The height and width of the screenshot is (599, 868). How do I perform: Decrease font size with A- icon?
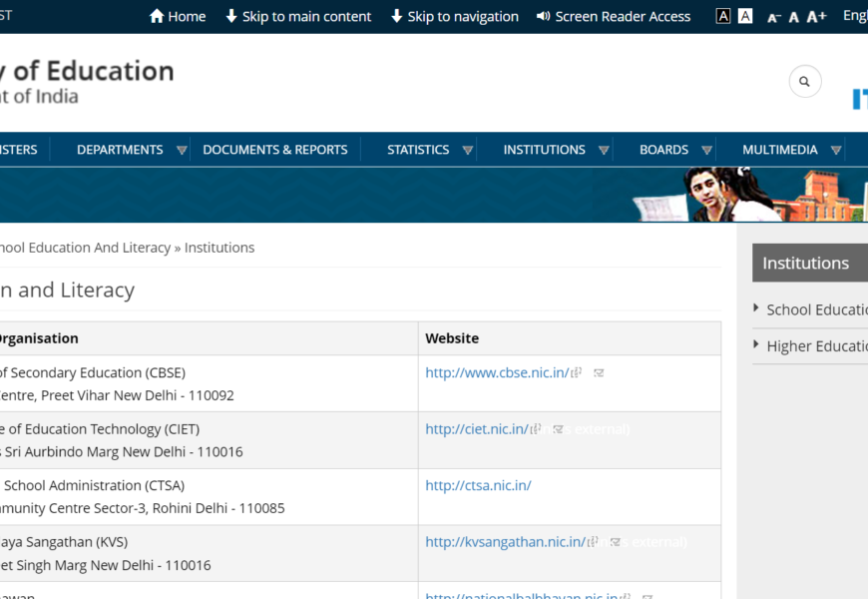pyautogui.click(x=774, y=17)
